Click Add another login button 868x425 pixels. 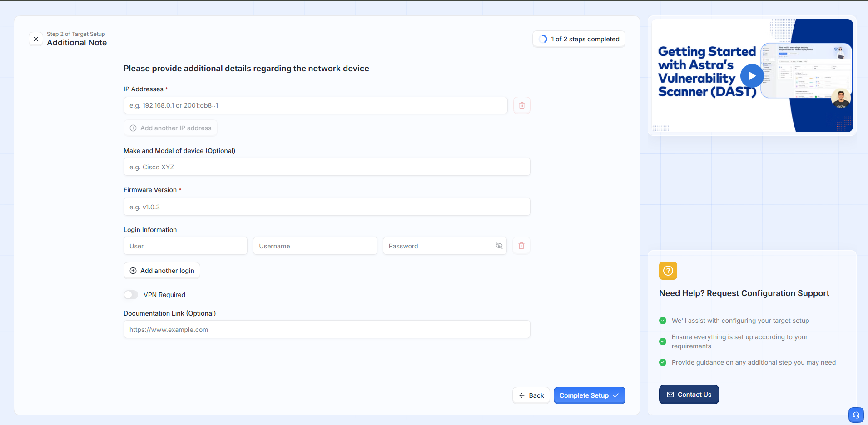coord(162,271)
